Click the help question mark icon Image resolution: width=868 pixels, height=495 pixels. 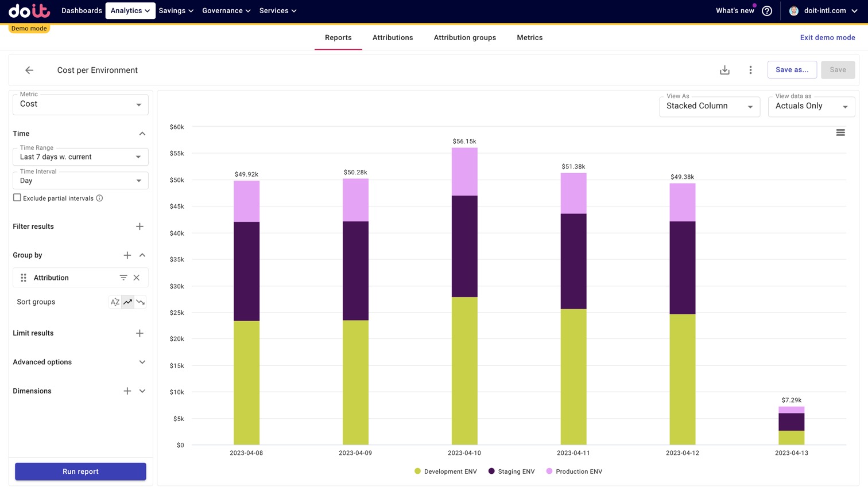pyautogui.click(x=767, y=11)
